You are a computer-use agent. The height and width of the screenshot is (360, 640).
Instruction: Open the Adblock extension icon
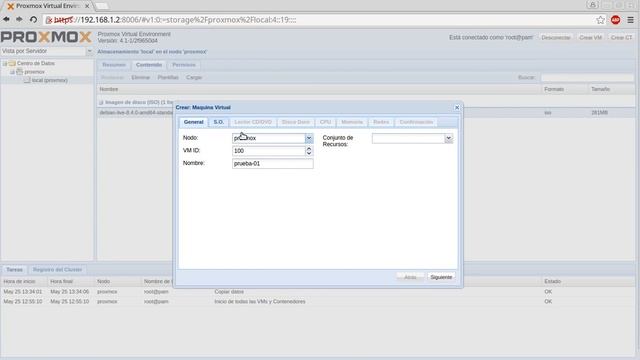tap(616, 20)
